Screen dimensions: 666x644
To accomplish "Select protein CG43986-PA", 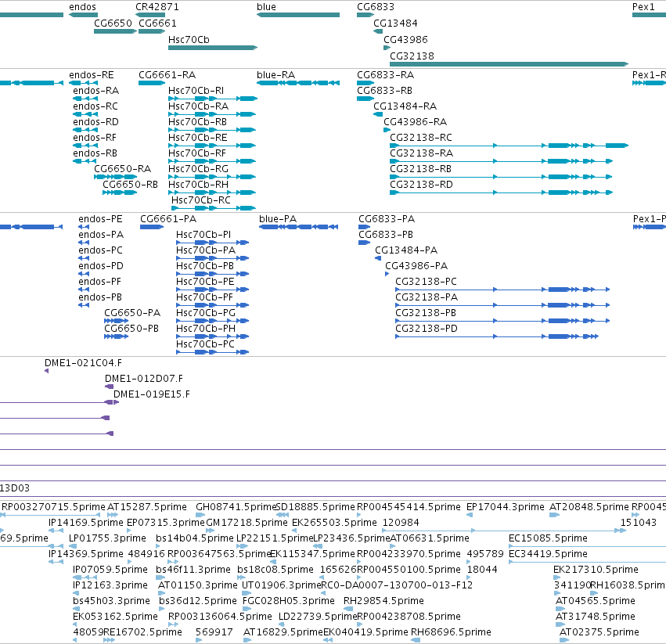I will tap(416, 266).
